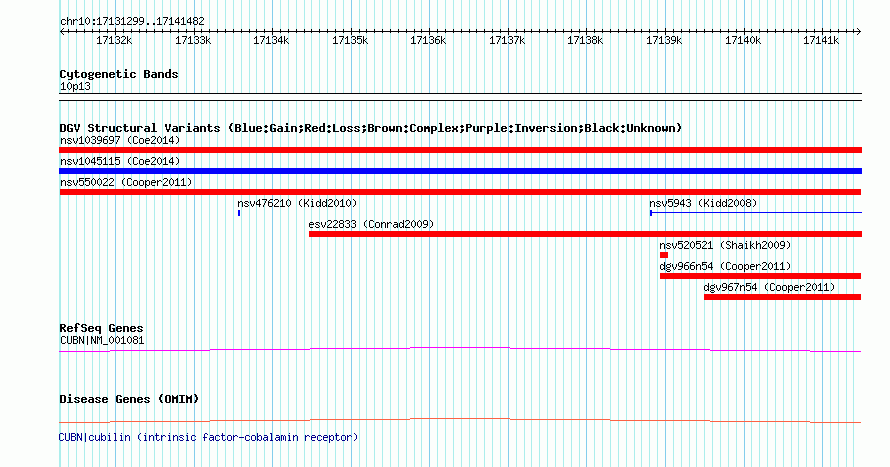Click the Disease Genes (OMIM) track title

129,399
